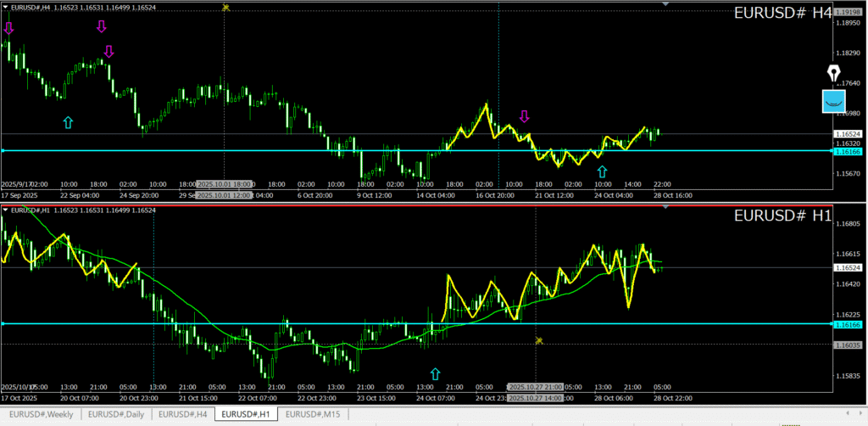Click yellow X marker atop H4 chart
The width and height of the screenshot is (868, 426).
point(225,7)
